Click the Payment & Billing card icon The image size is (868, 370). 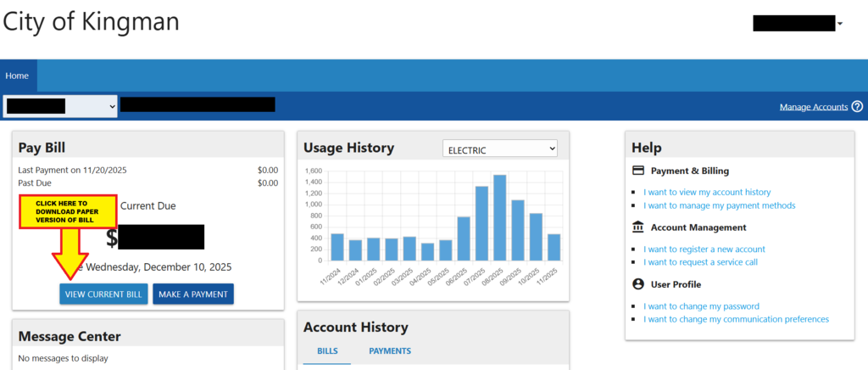click(638, 171)
